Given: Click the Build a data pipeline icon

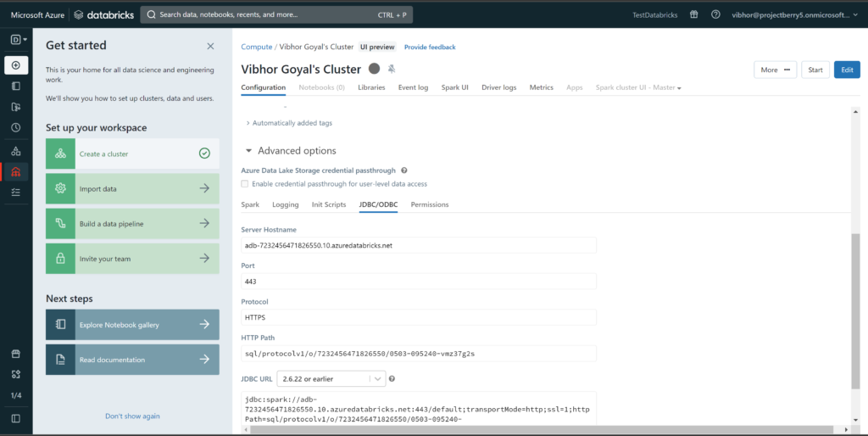Looking at the screenshot, I should [x=60, y=223].
